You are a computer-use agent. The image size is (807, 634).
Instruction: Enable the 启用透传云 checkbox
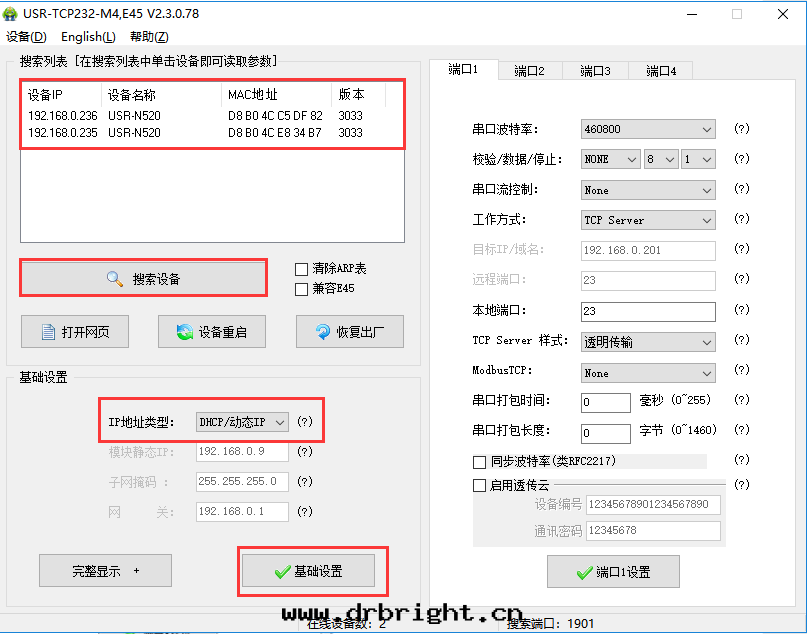[479, 485]
